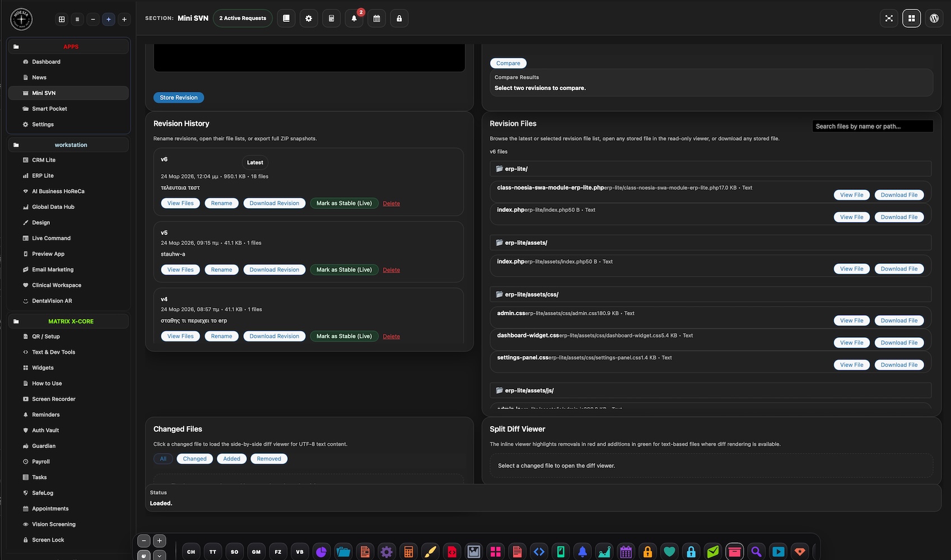Open the book icon in top toolbar
Viewport: 951px width, 560px height.
click(286, 18)
